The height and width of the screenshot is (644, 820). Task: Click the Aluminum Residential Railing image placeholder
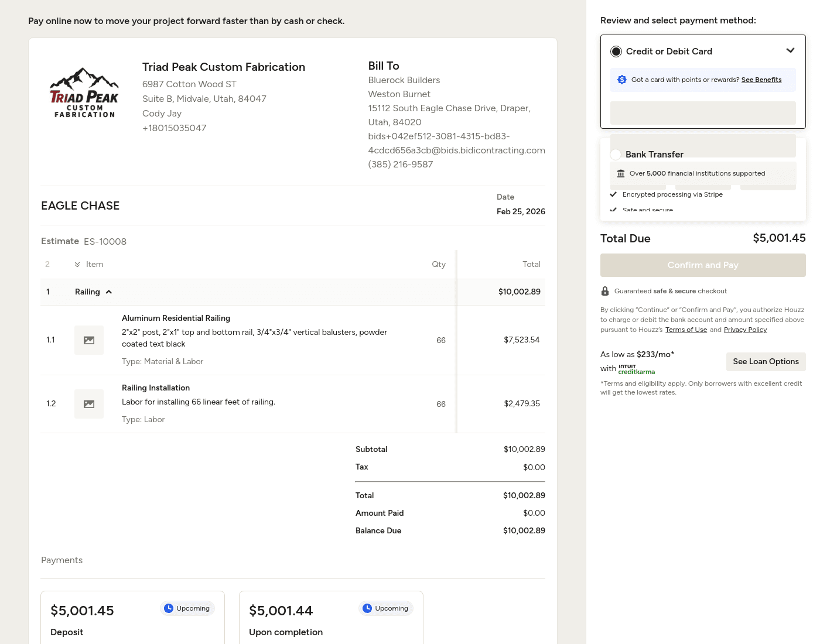pos(89,340)
